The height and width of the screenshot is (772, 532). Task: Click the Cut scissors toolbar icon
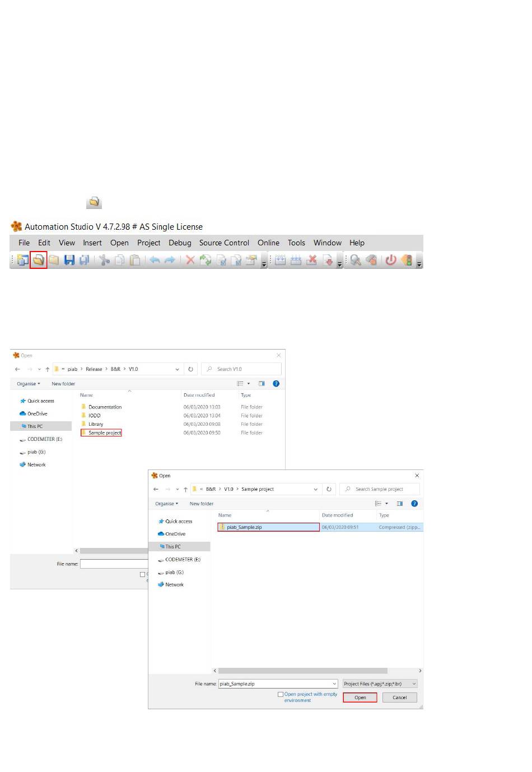pyautogui.click(x=105, y=260)
